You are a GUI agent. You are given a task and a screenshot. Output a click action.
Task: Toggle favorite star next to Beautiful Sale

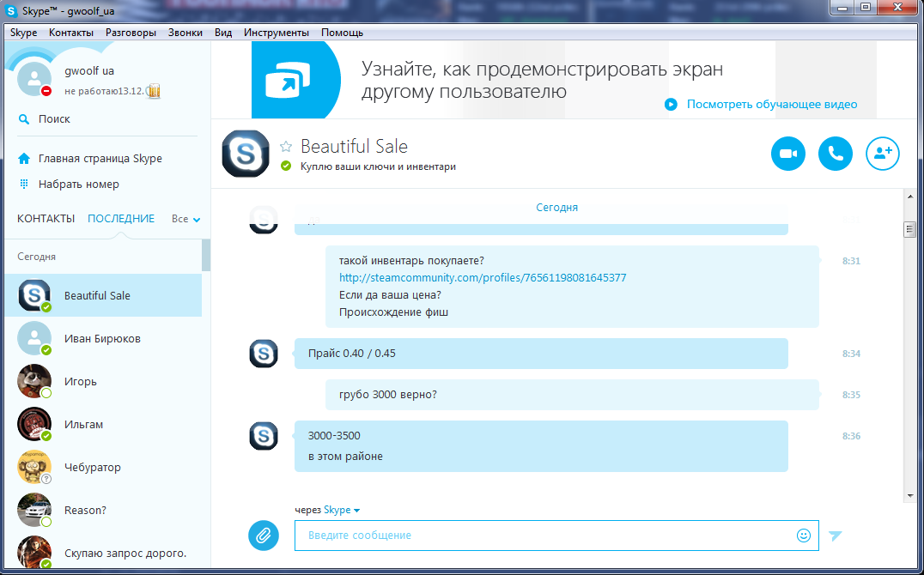pos(286,147)
